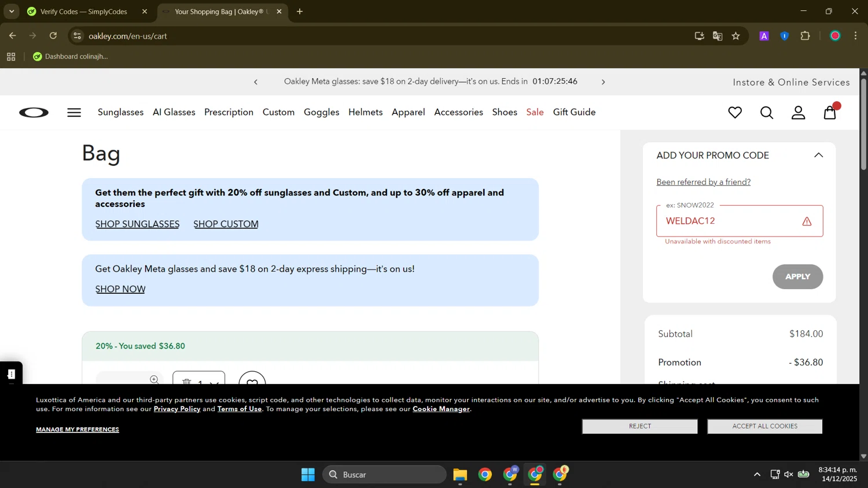868x488 pixels.
Task: Show next promo banner message
Action: [603, 82]
